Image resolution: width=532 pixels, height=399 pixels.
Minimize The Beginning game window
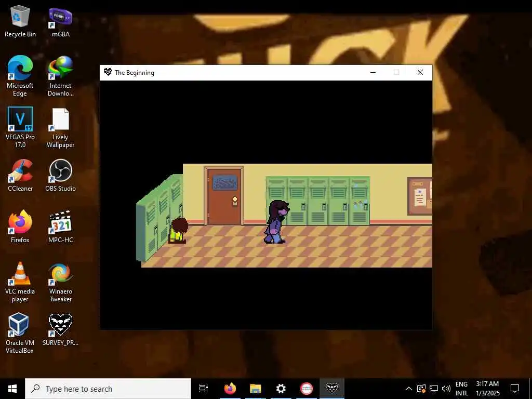point(373,72)
